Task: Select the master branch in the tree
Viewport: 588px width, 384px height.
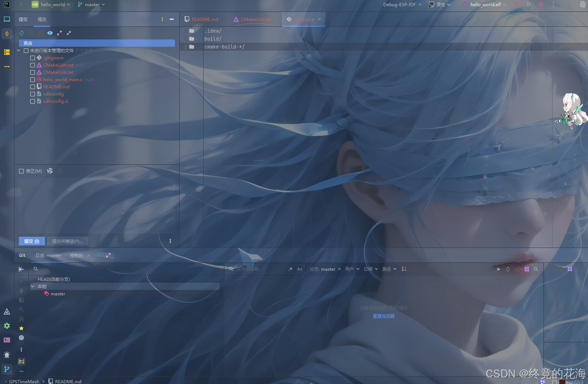Action: (x=58, y=294)
